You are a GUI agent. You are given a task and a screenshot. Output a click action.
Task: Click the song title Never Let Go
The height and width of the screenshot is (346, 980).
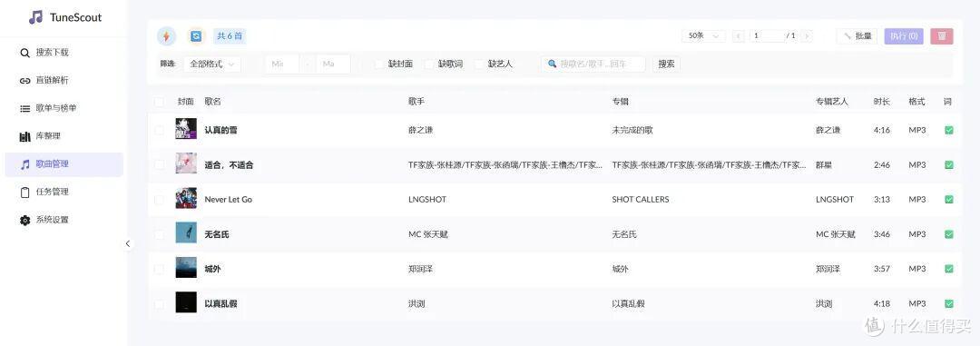pos(228,200)
